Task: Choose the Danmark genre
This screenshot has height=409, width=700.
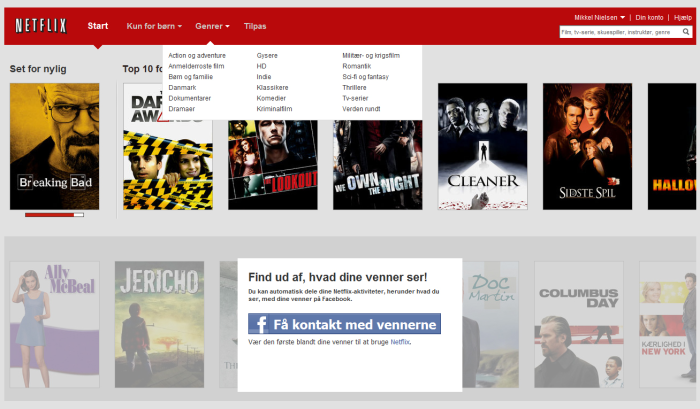Action: [x=182, y=88]
